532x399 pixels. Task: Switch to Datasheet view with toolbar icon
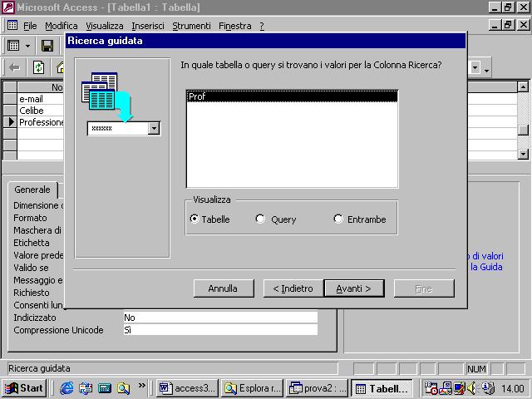pos(13,46)
